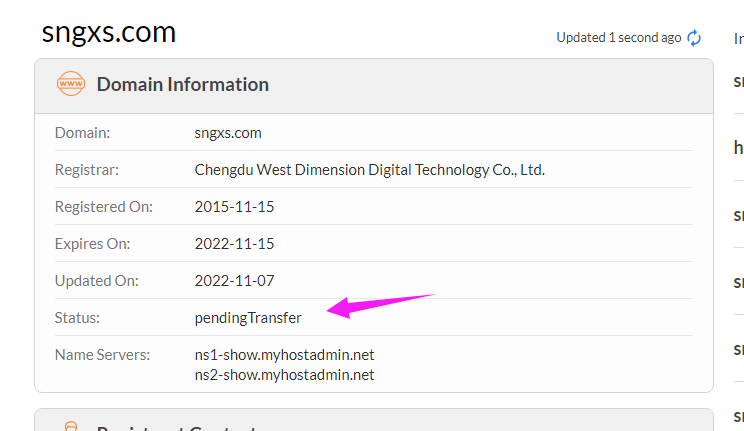Click the ns1-show.myhostadmin.net name server
The width and height of the screenshot is (744, 431).
pyautogui.click(x=284, y=355)
